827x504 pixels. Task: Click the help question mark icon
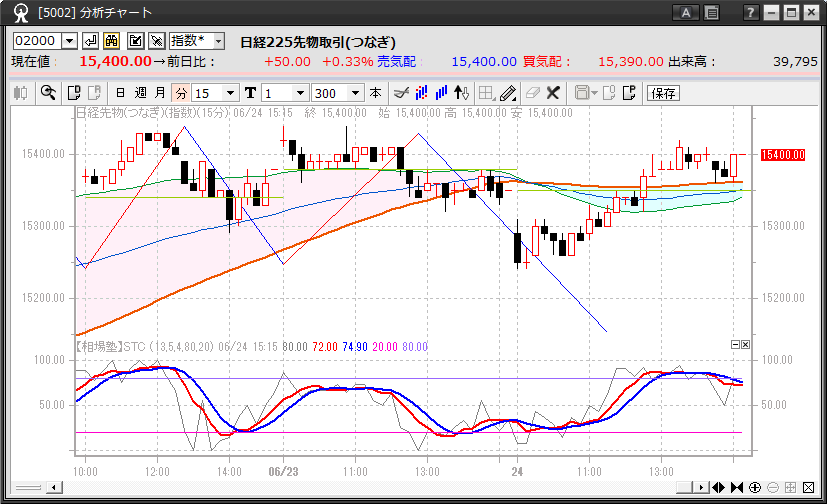click(751, 13)
